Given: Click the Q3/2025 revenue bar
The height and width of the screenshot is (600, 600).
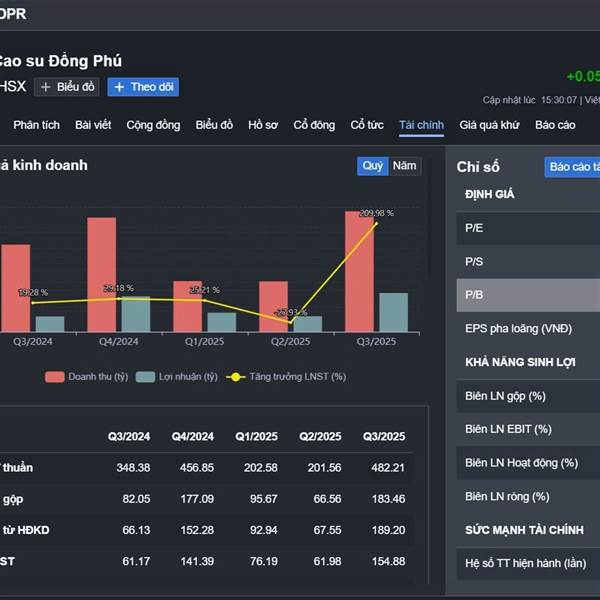Looking at the screenshot, I should pos(359,270).
